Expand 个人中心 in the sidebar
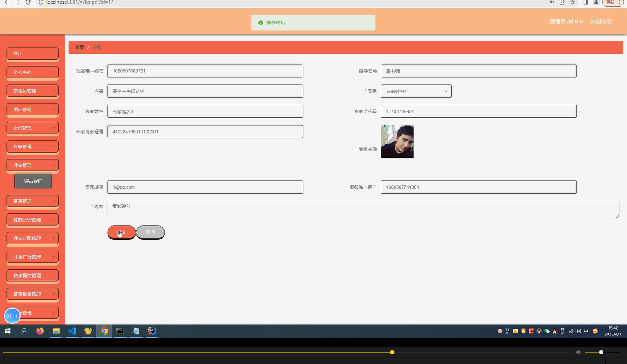Viewport: 627px width, 364px height. 33,72
